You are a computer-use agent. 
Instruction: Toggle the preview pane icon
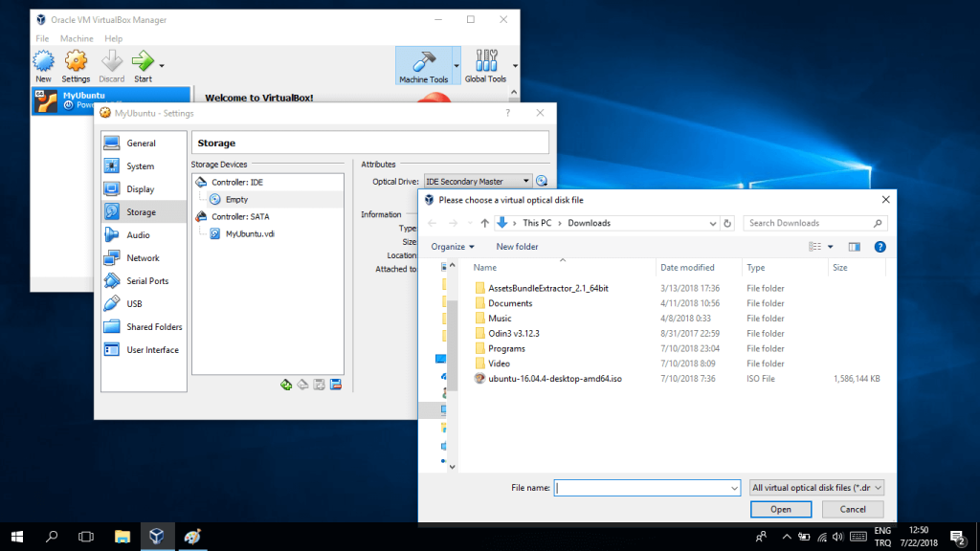coord(855,247)
